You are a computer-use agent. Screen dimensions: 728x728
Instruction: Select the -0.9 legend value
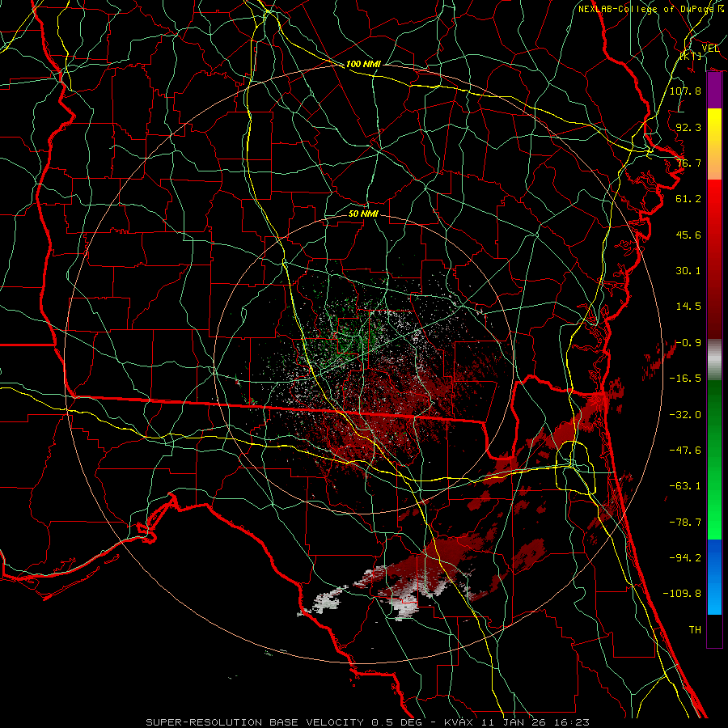[x=688, y=343]
